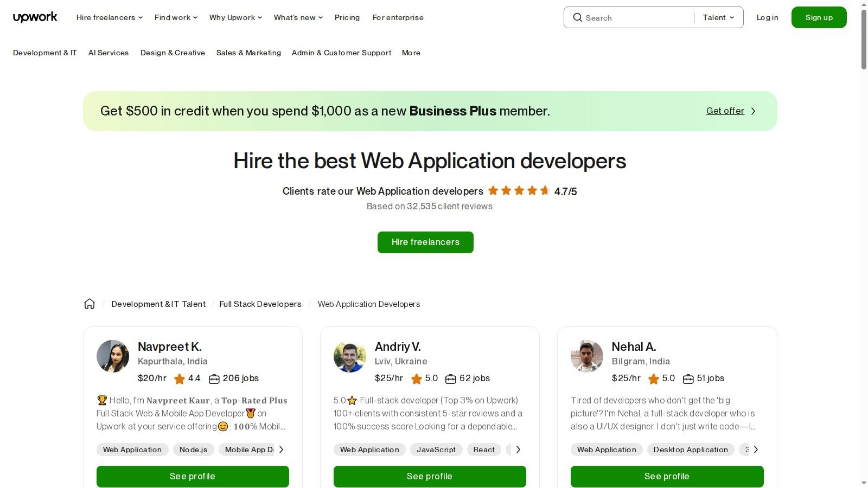Click the Upwork logo
868x488 pixels.
[35, 17]
